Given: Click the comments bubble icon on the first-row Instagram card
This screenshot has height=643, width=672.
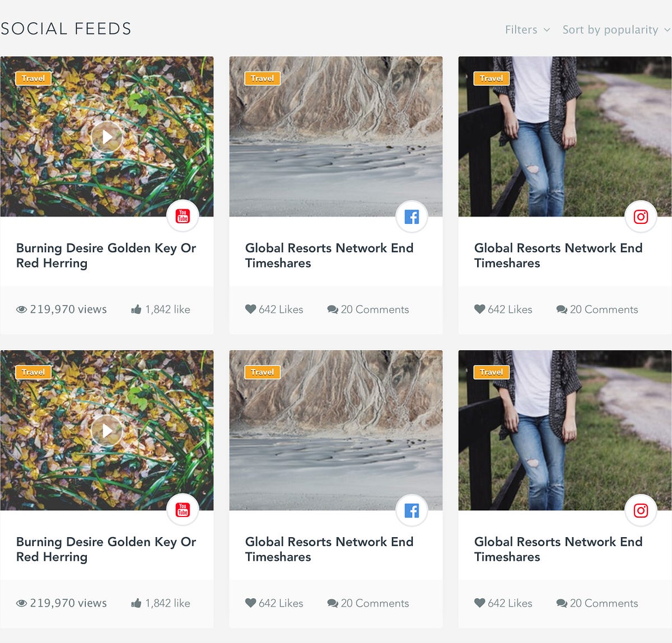Looking at the screenshot, I should (x=562, y=309).
